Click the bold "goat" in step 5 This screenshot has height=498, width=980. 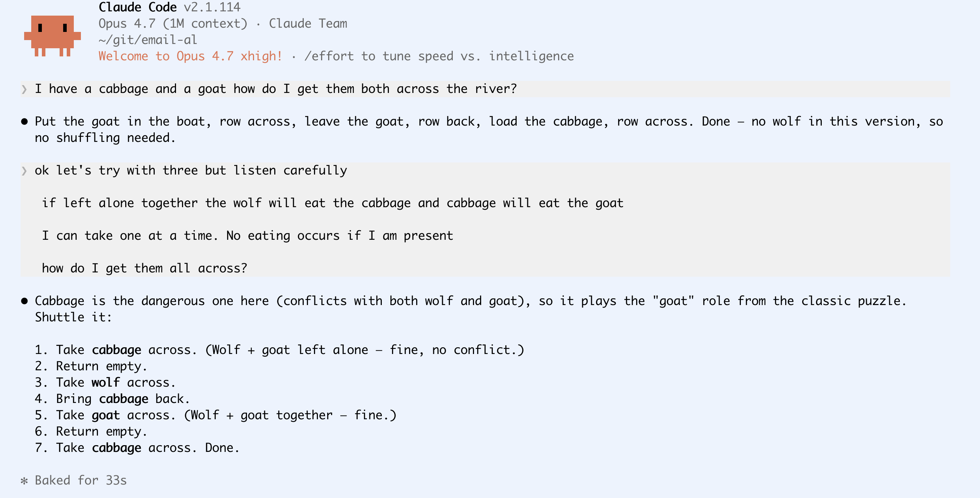105,415
